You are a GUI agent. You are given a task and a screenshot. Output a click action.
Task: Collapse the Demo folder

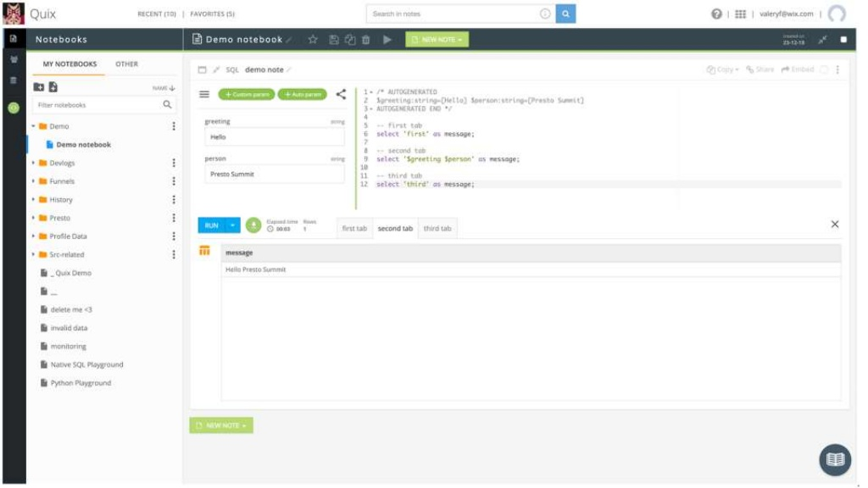[x=33, y=126]
